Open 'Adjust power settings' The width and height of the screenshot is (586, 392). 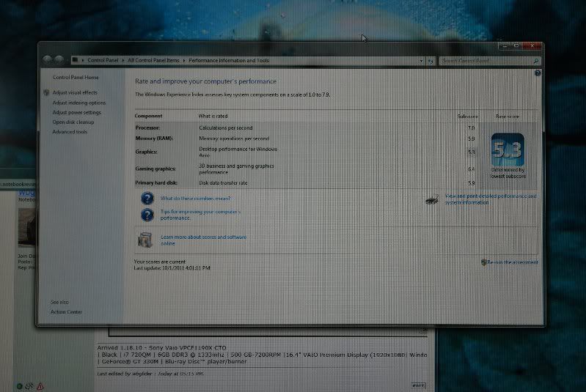pyautogui.click(x=76, y=112)
